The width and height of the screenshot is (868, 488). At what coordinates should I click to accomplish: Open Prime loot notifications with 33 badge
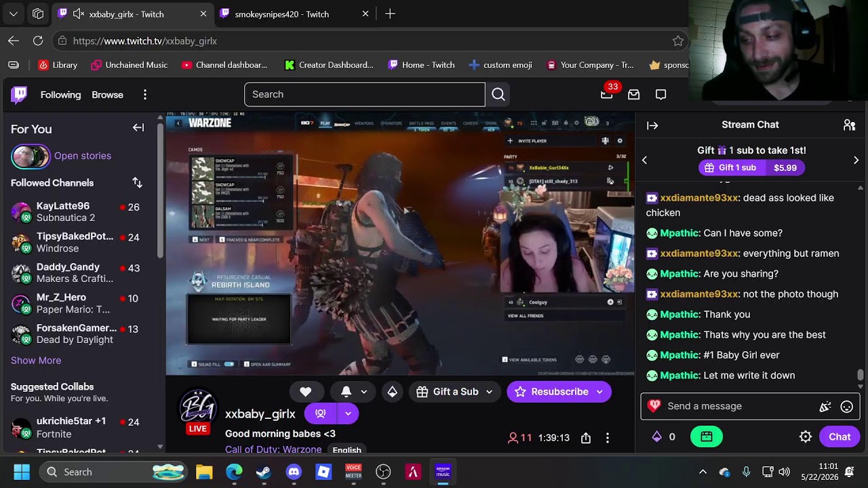tap(607, 94)
